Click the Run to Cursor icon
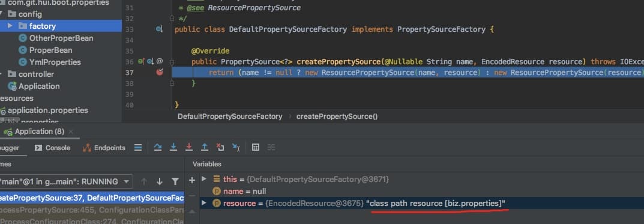 [x=236, y=148]
